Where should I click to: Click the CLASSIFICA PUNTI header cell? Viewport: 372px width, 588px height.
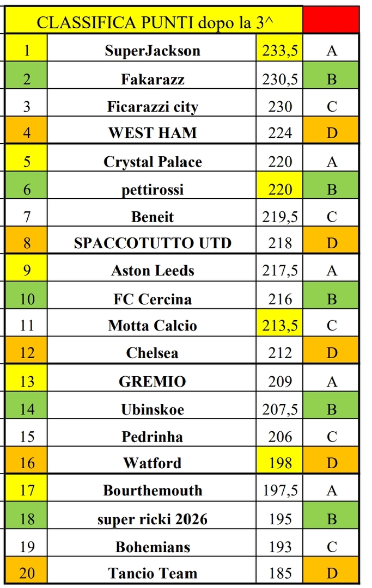[154, 20]
